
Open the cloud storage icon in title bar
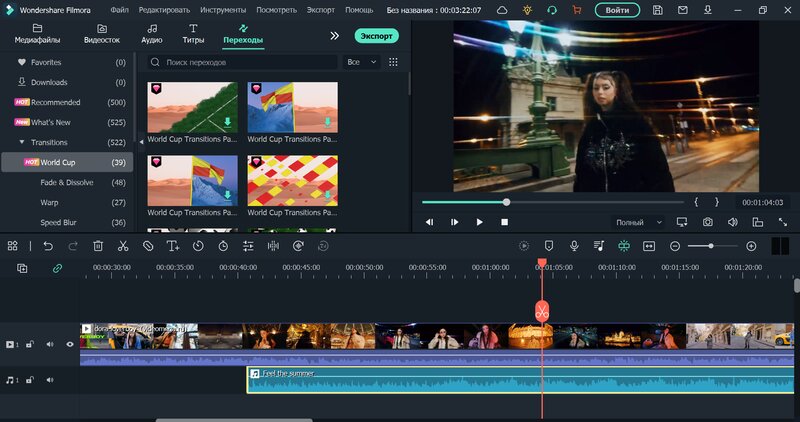click(502, 10)
